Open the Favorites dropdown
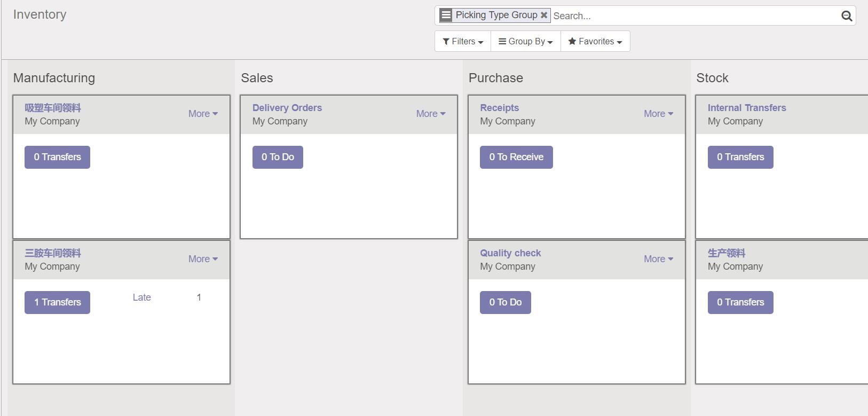 (595, 41)
